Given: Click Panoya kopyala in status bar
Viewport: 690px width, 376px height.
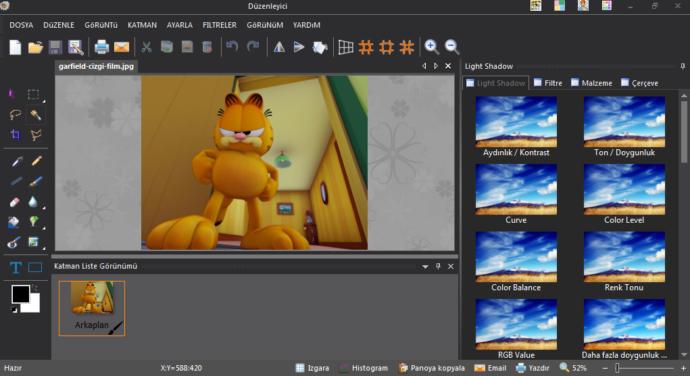Looking at the screenshot, I should 432,368.
